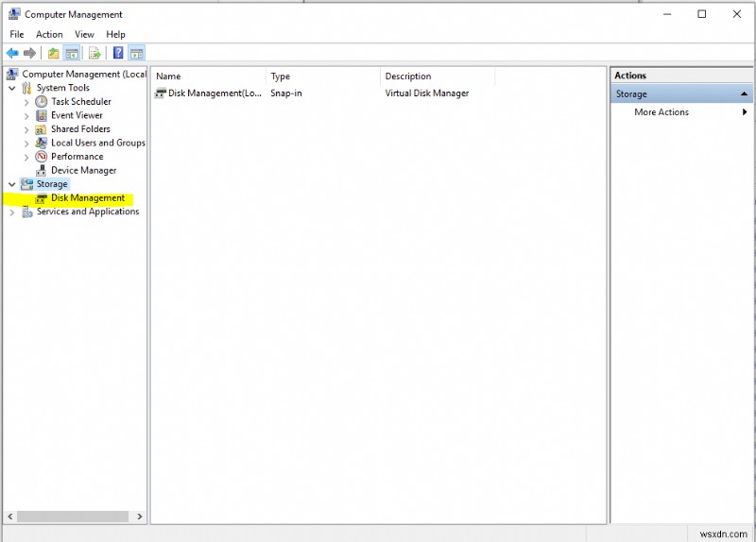Click the Computer Management root icon in the tree
756x542 pixels.
click(x=12, y=74)
